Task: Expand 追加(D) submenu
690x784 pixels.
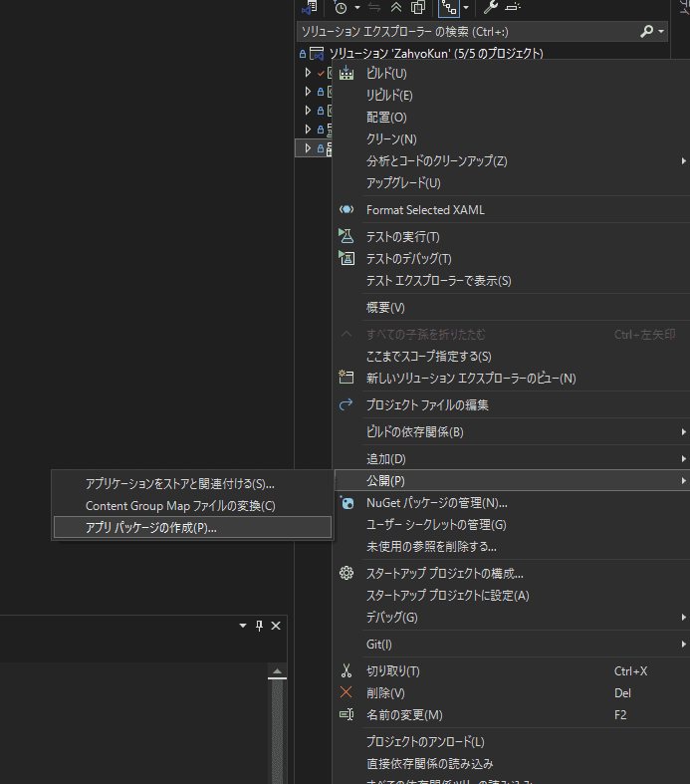Action: [512, 458]
